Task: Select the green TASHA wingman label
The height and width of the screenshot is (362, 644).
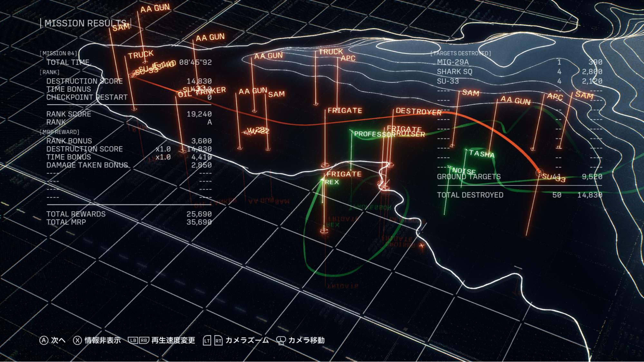Action: tap(482, 154)
